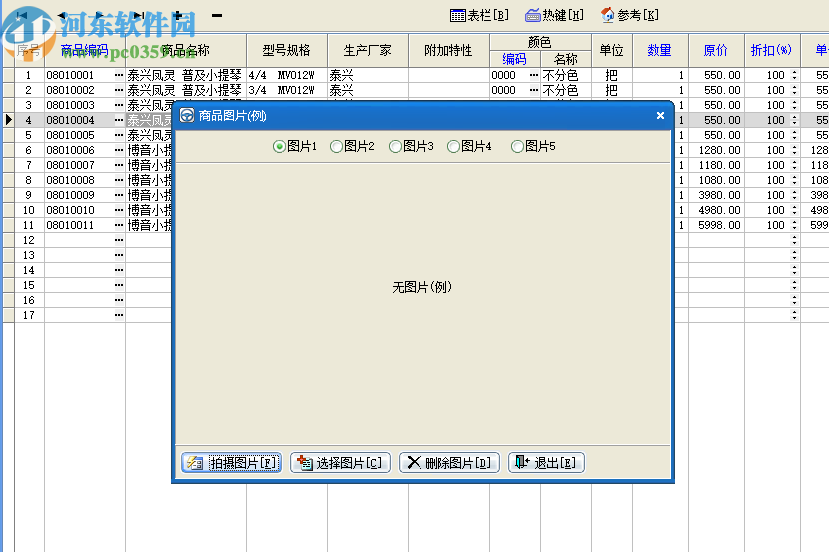Viewport: 829px width, 552px height.
Task: Click the 附加特性 column header
Action: (448, 50)
